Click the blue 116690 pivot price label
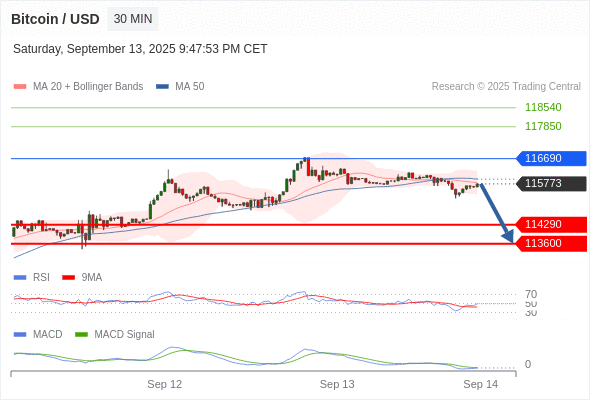This screenshot has width=590, height=400. pyautogui.click(x=551, y=158)
